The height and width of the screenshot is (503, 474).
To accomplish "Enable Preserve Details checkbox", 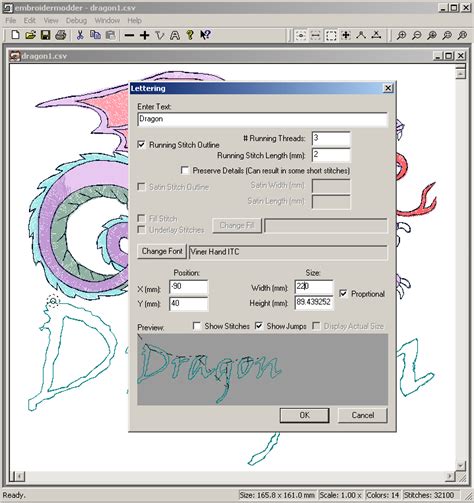I will [185, 170].
